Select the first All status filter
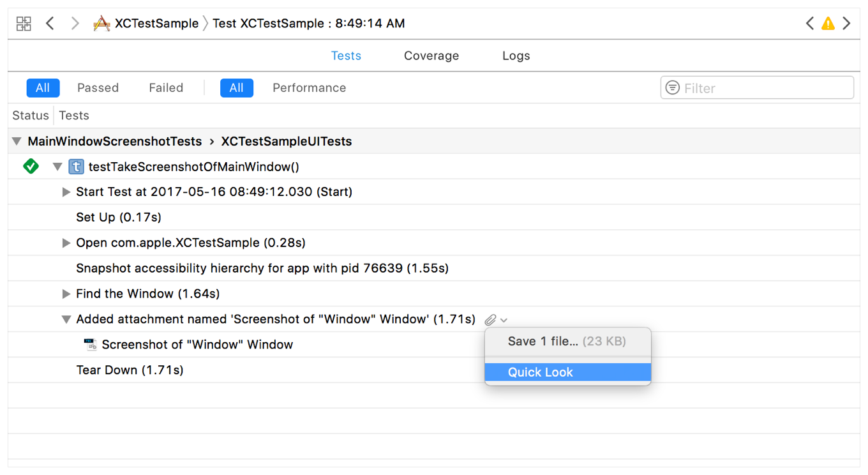This screenshot has height=475, width=868. (x=43, y=88)
